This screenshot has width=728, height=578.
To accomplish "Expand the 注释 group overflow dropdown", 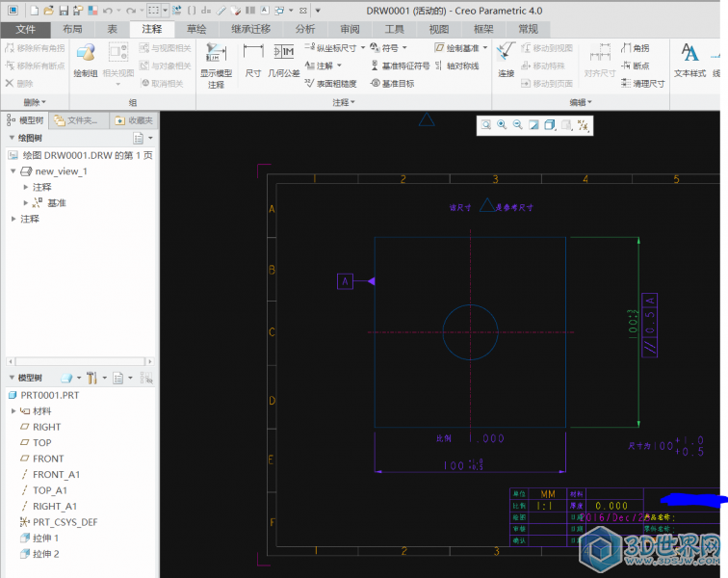I will click(344, 102).
